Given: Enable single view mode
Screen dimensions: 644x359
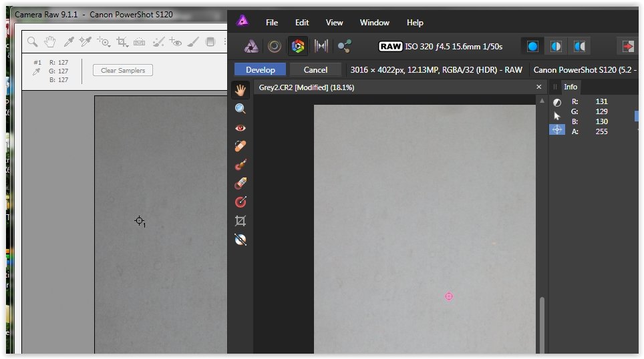Looking at the screenshot, I should click(532, 46).
